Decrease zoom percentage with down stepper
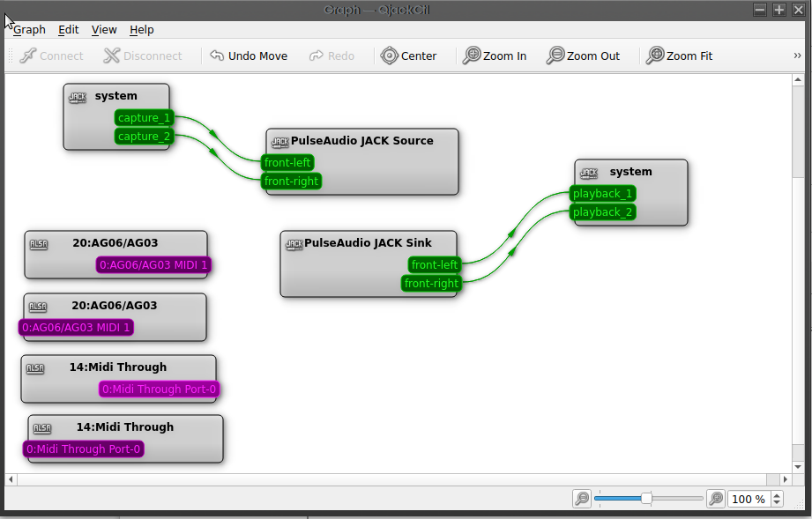Image resolution: width=812 pixels, height=519 pixels. [776, 503]
